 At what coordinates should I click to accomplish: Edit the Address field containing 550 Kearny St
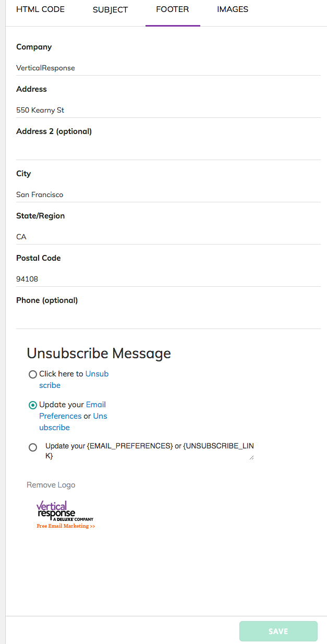168,110
